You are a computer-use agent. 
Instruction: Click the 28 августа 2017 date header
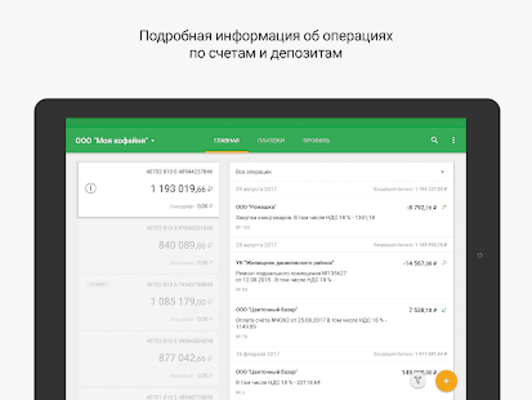256,245
